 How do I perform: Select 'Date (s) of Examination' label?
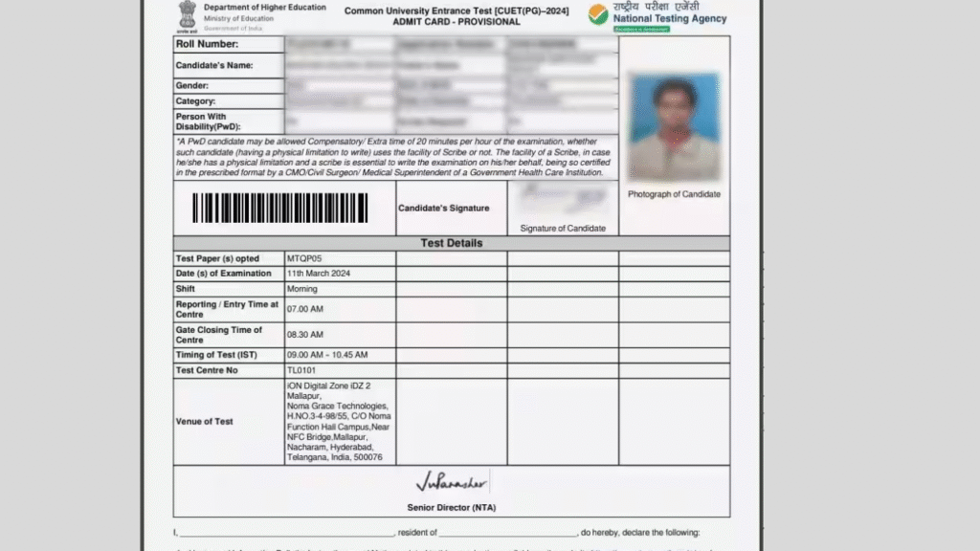[x=224, y=274]
